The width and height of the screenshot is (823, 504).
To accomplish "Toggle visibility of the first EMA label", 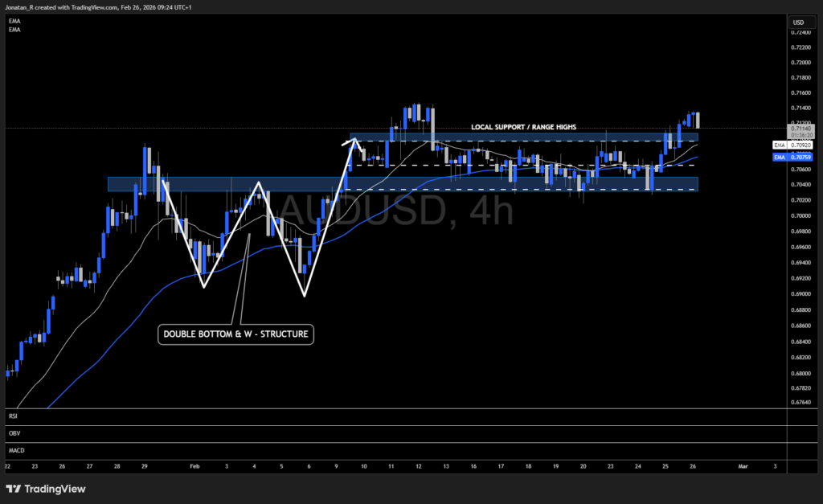I will point(14,20).
